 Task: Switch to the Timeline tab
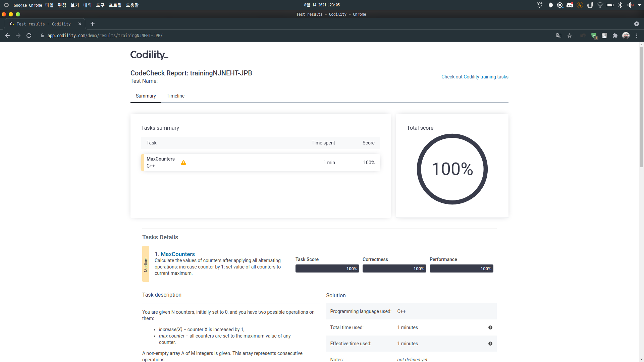[175, 96]
